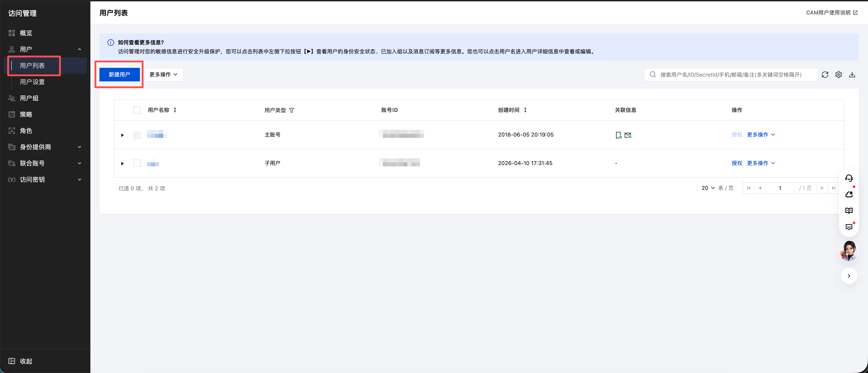The image size is (868, 373).
Task: Jump to last page
Action: (x=833, y=188)
